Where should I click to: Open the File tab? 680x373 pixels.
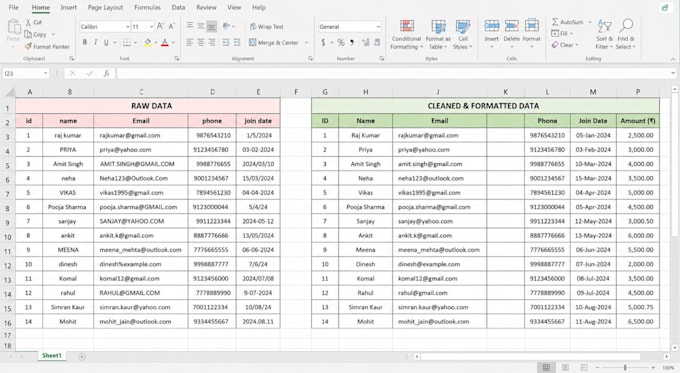coord(13,7)
